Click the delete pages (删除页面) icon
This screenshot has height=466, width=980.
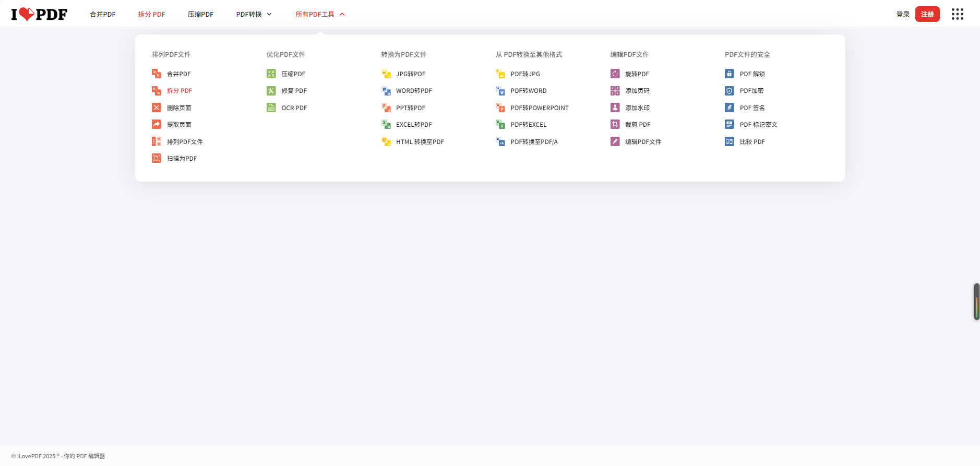pyautogui.click(x=157, y=107)
